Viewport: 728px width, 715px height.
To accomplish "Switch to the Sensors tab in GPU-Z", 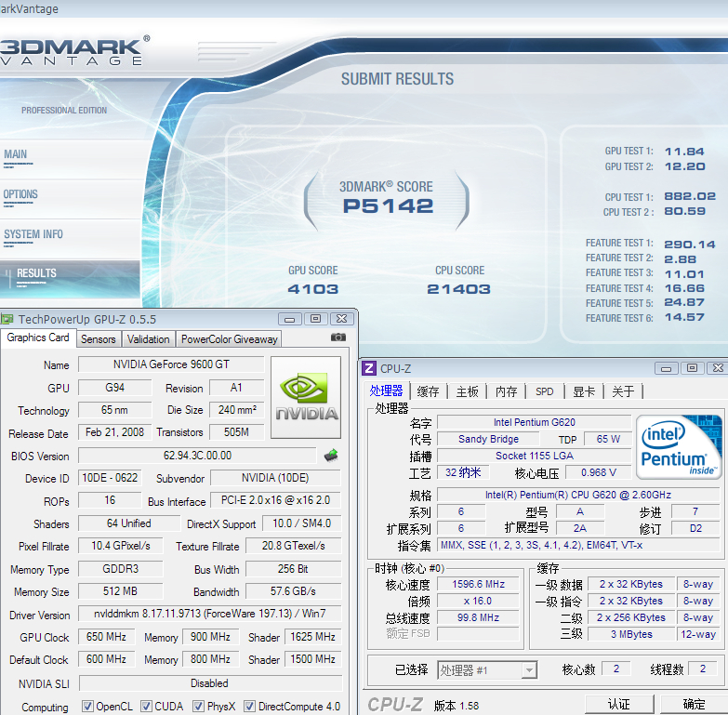I will coord(99,339).
